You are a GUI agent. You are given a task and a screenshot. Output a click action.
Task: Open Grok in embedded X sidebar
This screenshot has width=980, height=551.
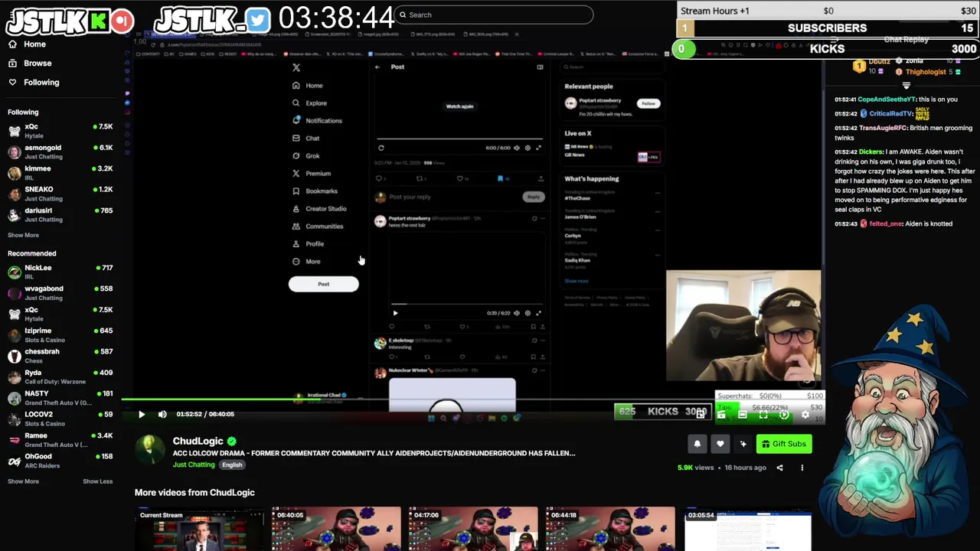(306, 156)
